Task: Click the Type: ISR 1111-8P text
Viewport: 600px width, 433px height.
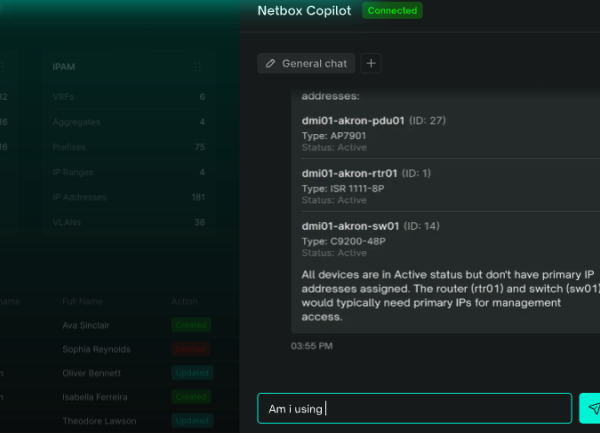Action: coord(343,189)
